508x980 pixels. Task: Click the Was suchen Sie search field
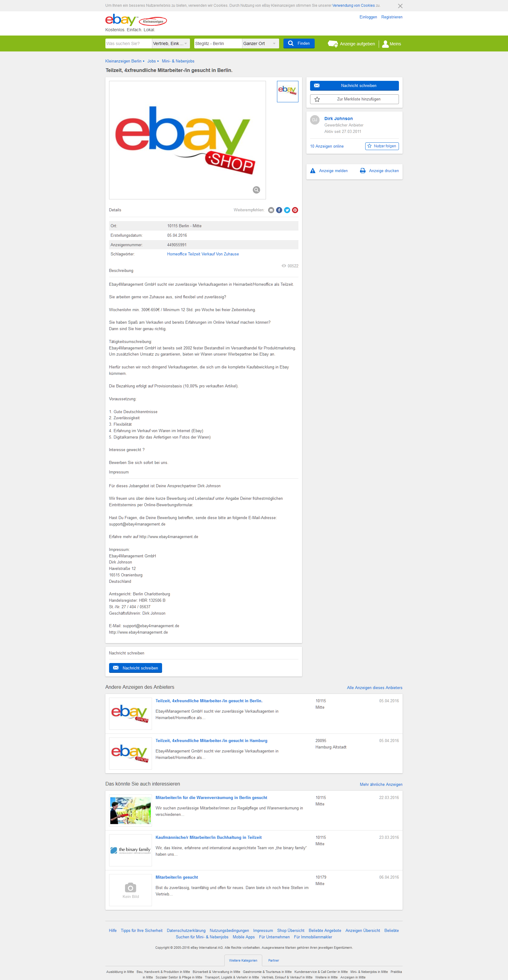[129, 44]
